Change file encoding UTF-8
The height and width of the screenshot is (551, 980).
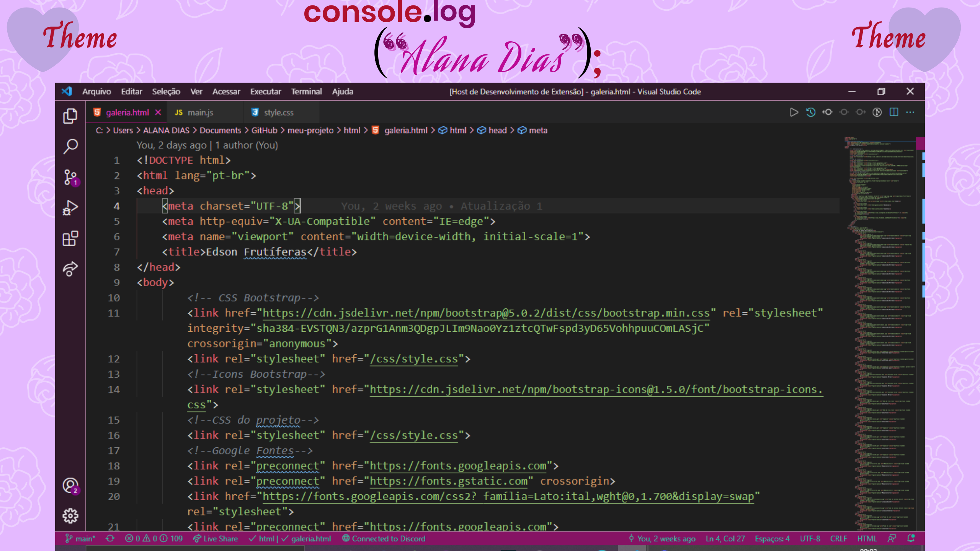(810, 538)
